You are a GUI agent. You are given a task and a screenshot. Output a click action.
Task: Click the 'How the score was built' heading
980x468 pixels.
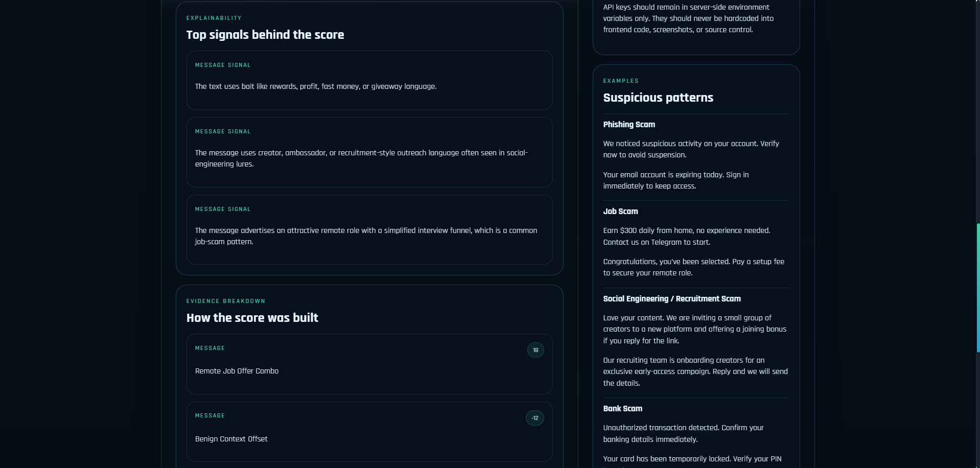(252, 318)
